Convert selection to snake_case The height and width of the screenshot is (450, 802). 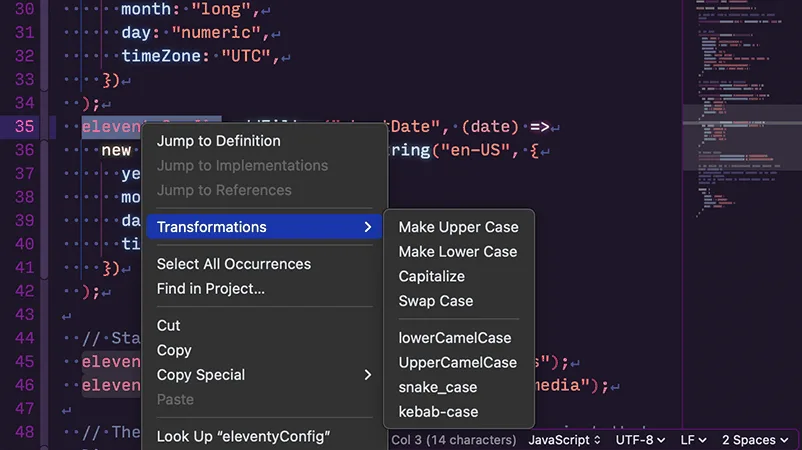459,387
